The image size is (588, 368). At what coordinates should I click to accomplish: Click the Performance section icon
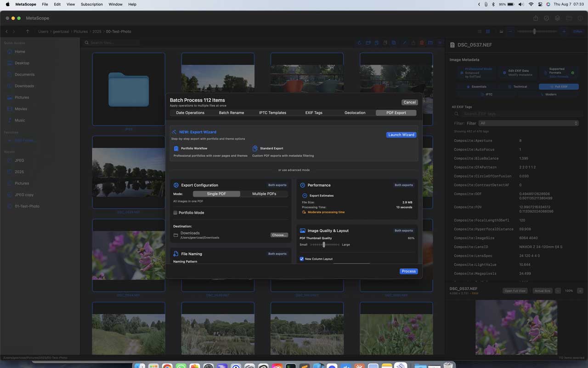click(303, 185)
